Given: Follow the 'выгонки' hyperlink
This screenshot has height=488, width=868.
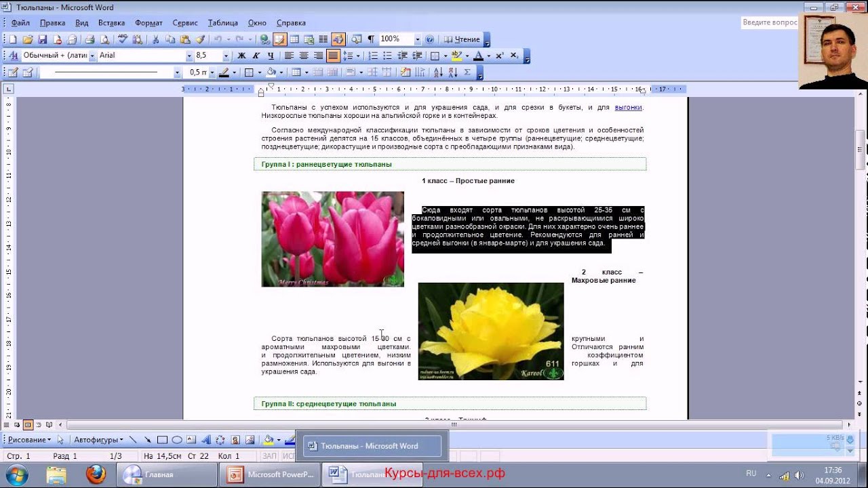Looking at the screenshot, I should (628, 107).
